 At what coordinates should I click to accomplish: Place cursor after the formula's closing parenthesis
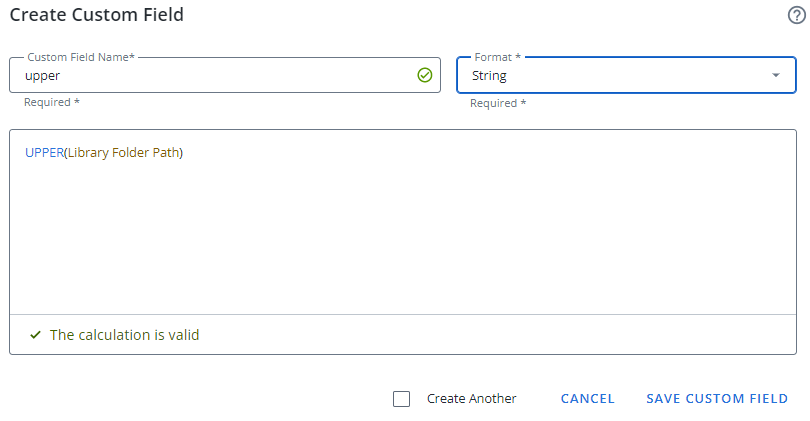click(x=185, y=153)
